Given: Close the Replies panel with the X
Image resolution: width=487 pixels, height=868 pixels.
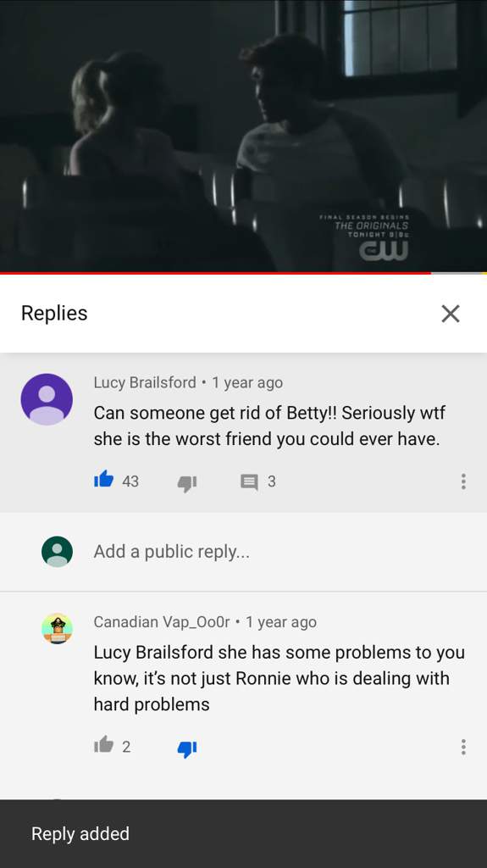Looking at the screenshot, I should (451, 314).
